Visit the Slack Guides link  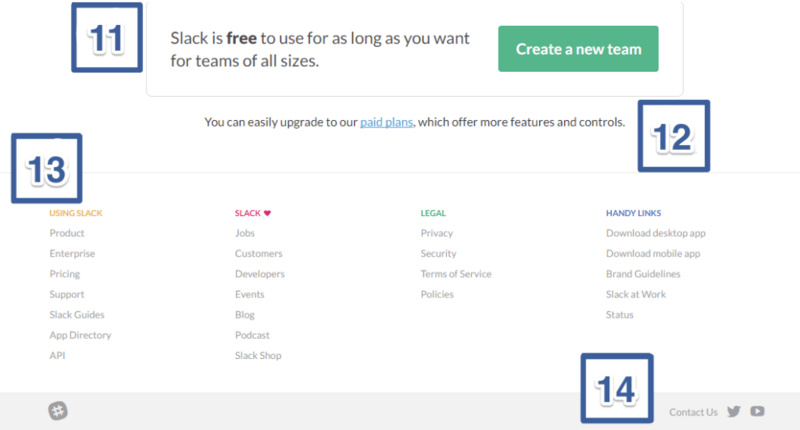[x=77, y=315]
